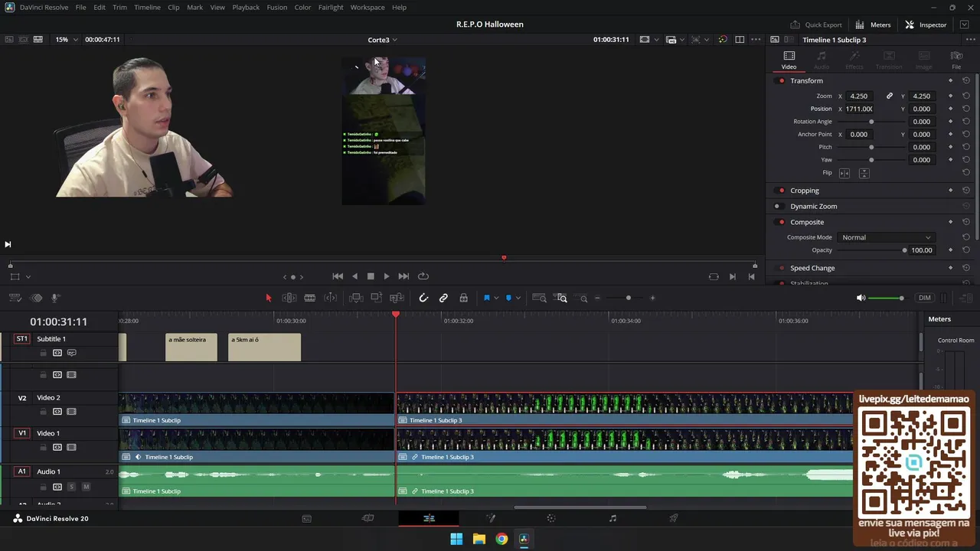Switch to the File inspector tab

956,60
